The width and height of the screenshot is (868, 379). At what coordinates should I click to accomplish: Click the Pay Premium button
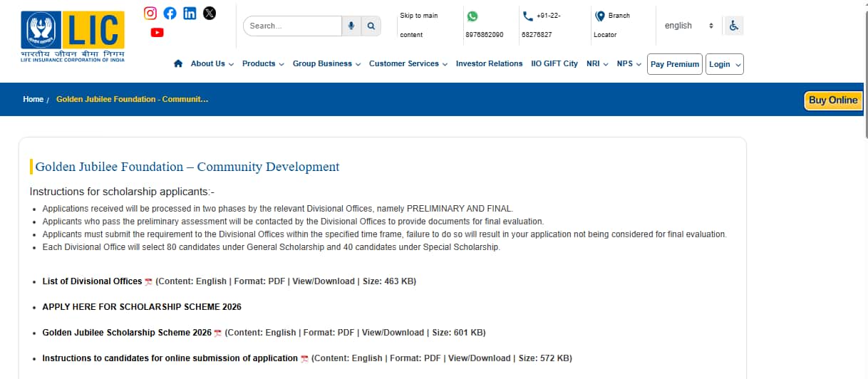[675, 64]
